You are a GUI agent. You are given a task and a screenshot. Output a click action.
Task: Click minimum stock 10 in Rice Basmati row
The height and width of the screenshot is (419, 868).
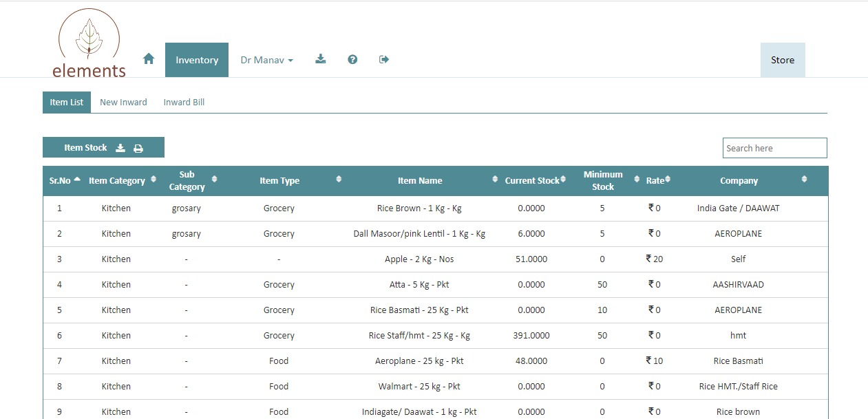(x=602, y=310)
